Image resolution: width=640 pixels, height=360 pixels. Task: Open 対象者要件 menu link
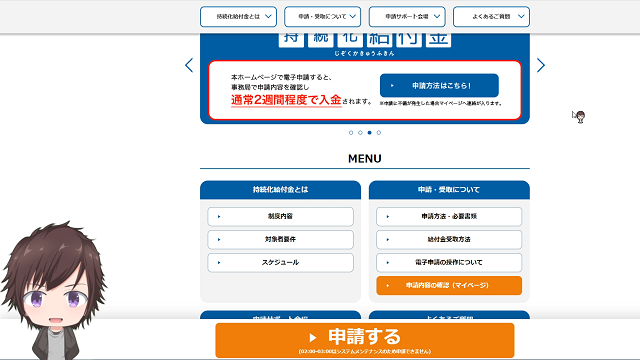point(280,240)
